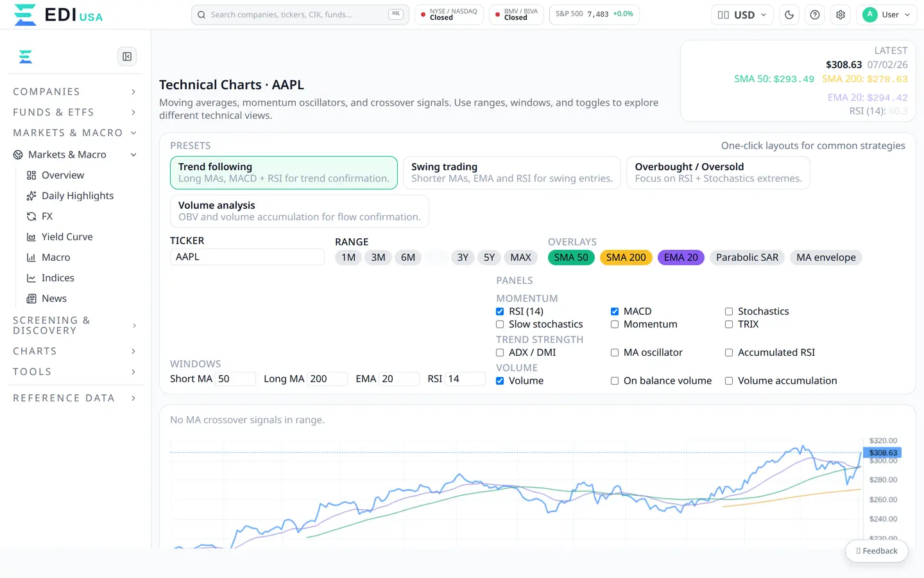Screen dimensions: 924x578
Task: Expand the FUNDS & ETFS section
Action: point(75,112)
